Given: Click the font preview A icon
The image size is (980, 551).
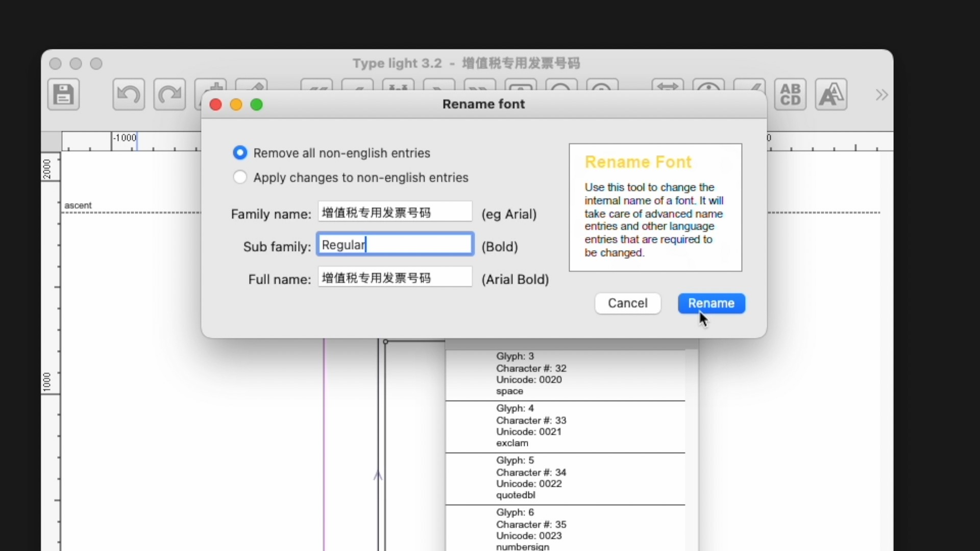Looking at the screenshot, I should pyautogui.click(x=831, y=94).
